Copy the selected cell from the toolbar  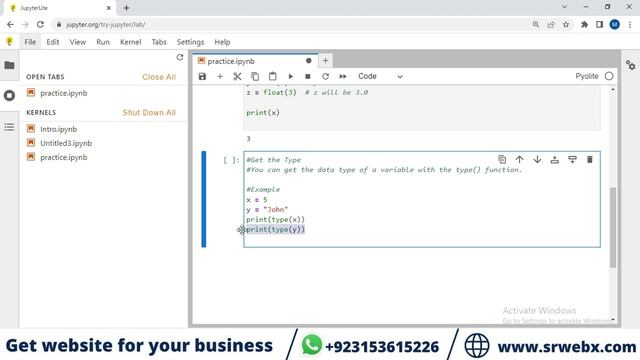click(x=255, y=76)
